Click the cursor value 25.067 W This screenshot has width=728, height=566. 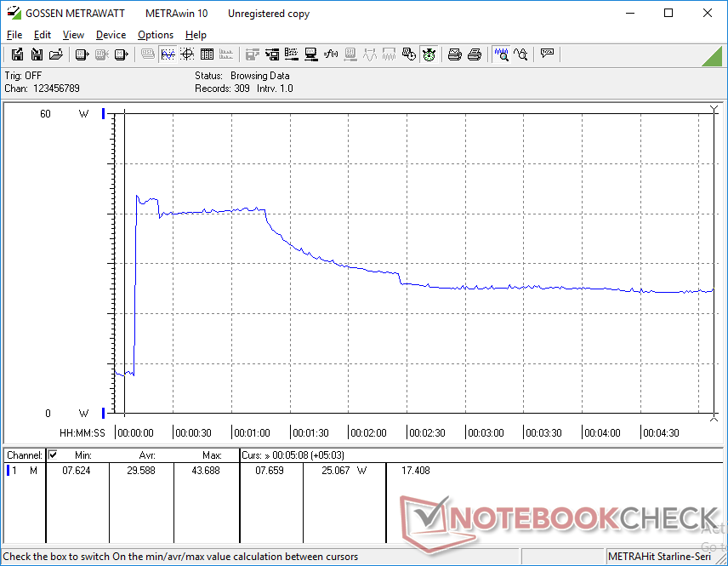[344, 471]
